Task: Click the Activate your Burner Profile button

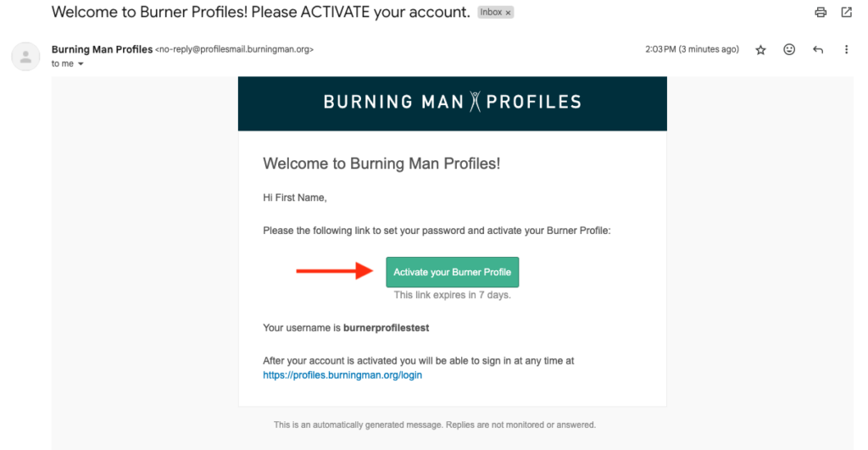Action: 453,272
